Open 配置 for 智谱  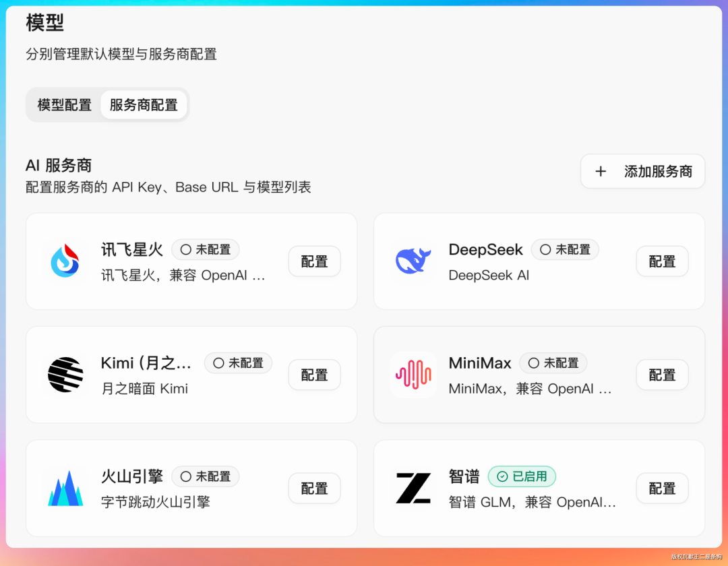coord(662,488)
